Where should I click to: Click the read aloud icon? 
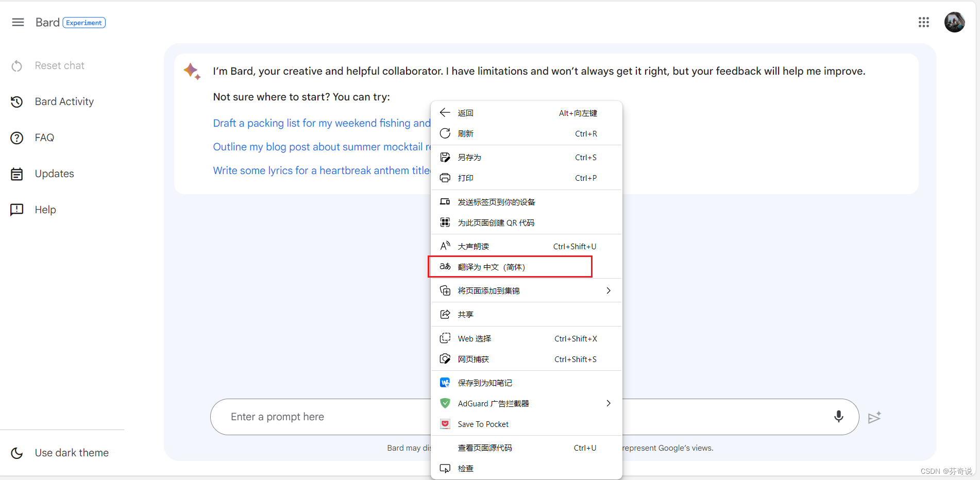pyautogui.click(x=445, y=246)
